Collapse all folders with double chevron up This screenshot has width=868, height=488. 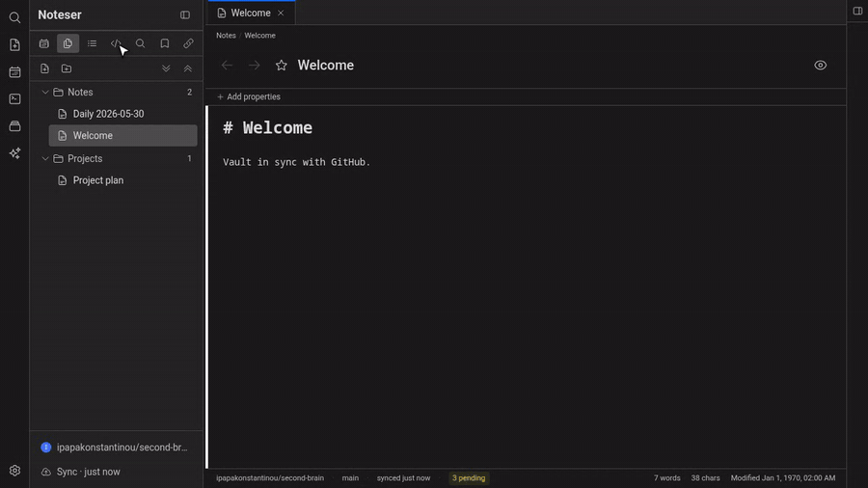[188, 68]
